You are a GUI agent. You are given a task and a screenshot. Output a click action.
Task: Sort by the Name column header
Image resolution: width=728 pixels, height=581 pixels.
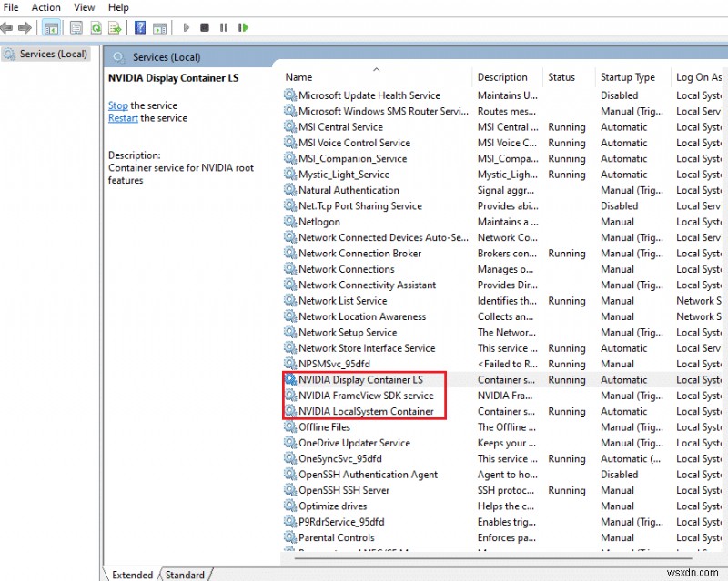pyautogui.click(x=376, y=77)
